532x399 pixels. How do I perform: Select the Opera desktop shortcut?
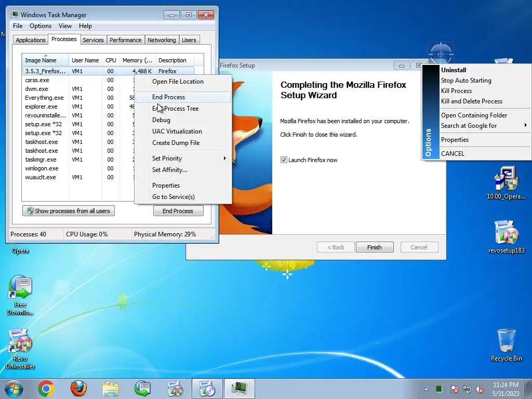point(20,250)
